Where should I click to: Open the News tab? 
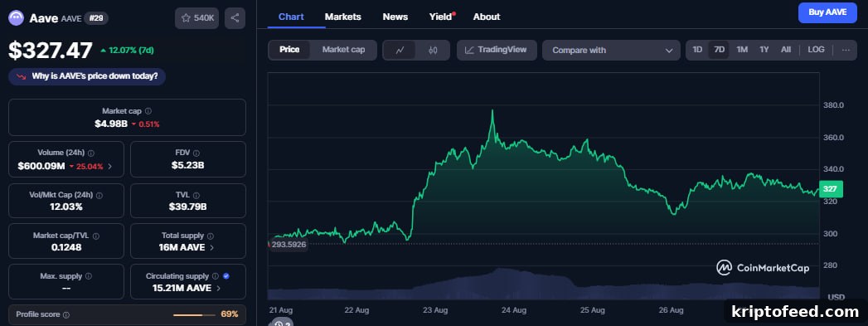[395, 17]
